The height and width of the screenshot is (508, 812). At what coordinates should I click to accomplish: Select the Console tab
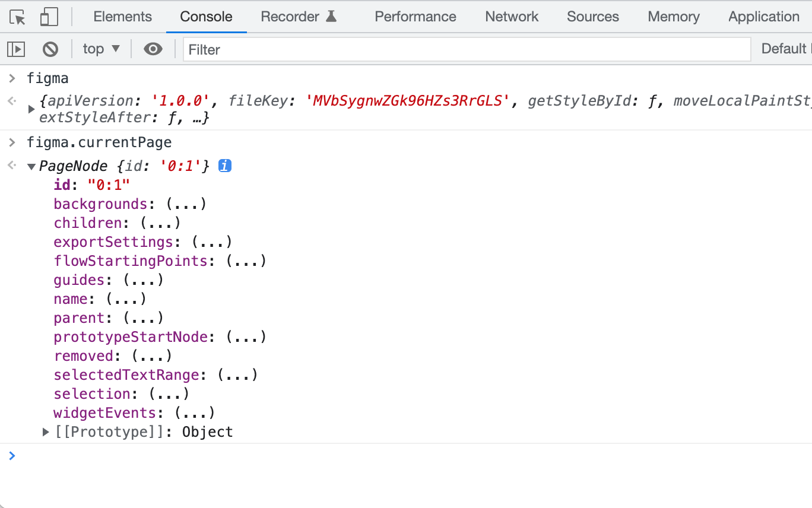pyautogui.click(x=206, y=17)
